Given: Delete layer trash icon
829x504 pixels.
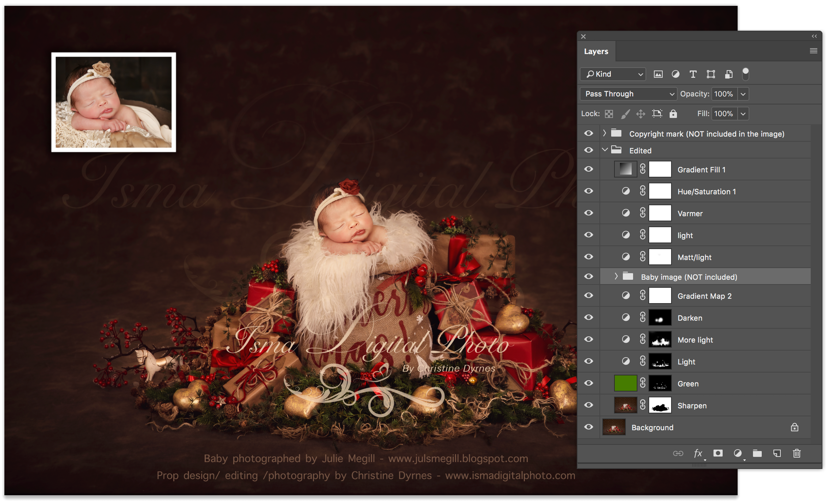Looking at the screenshot, I should tap(797, 453).
